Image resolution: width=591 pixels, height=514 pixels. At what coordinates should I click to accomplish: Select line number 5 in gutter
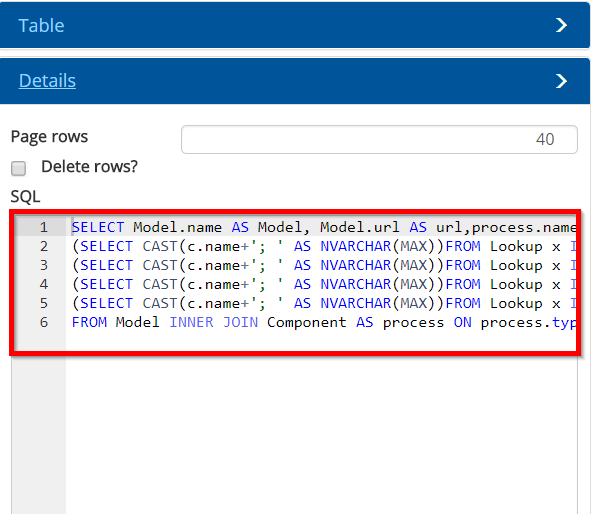pos(44,303)
